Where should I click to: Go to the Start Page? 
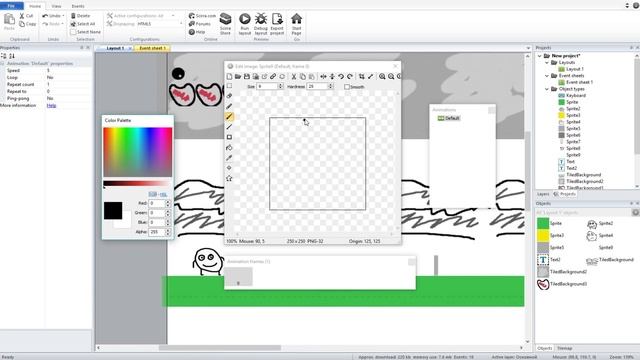pos(297,24)
